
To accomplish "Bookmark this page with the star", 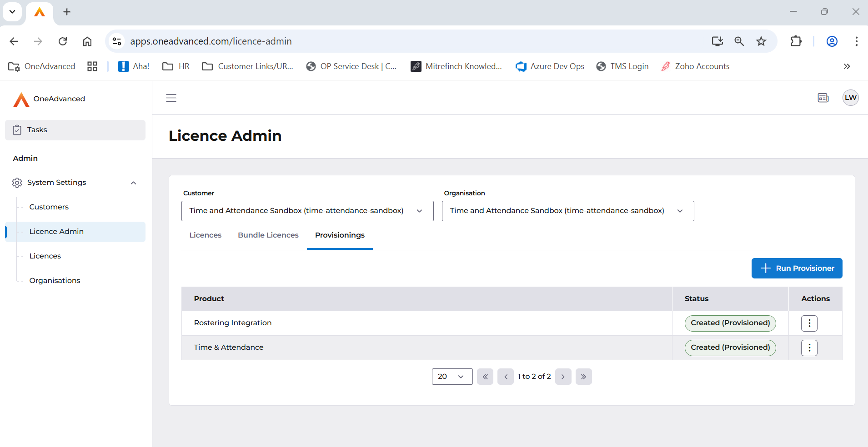I will click(x=761, y=41).
